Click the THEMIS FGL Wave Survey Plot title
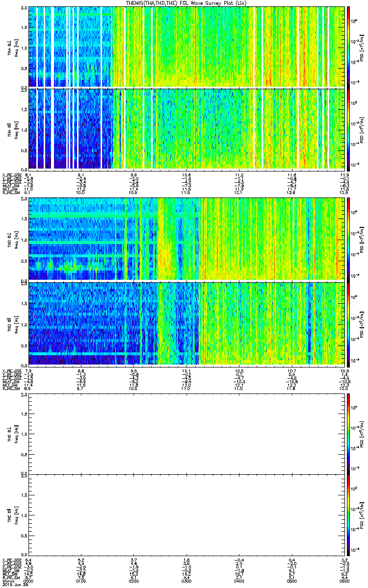The height and width of the screenshot is (588, 368). tap(186, 3)
